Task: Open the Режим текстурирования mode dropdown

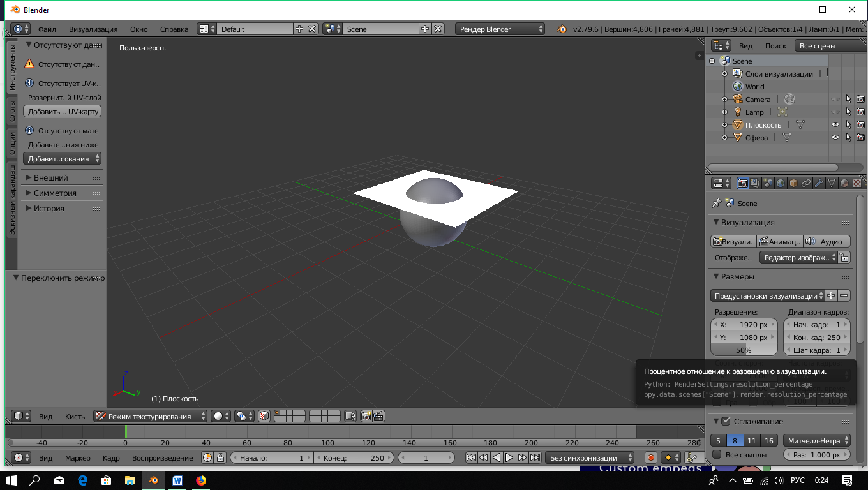Action: coord(151,416)
